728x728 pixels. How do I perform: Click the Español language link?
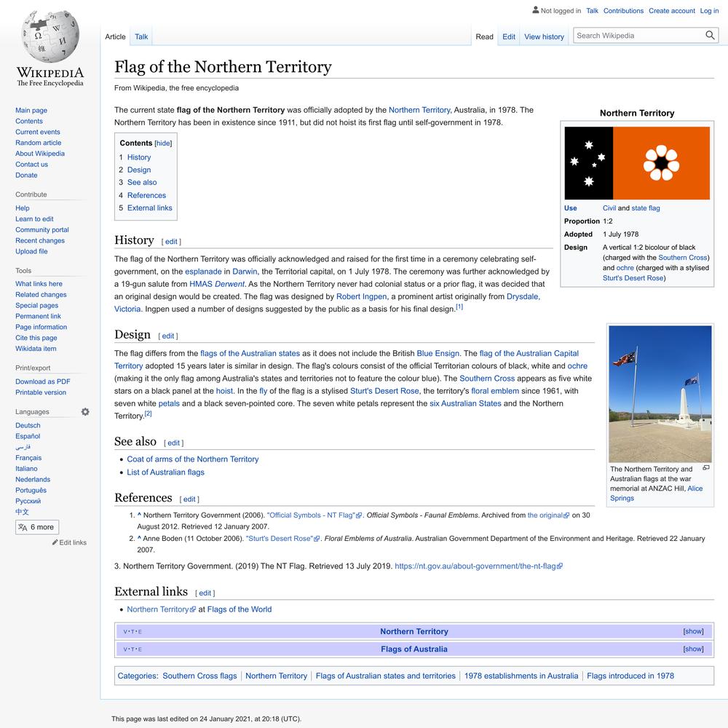[x=28, y=436]
